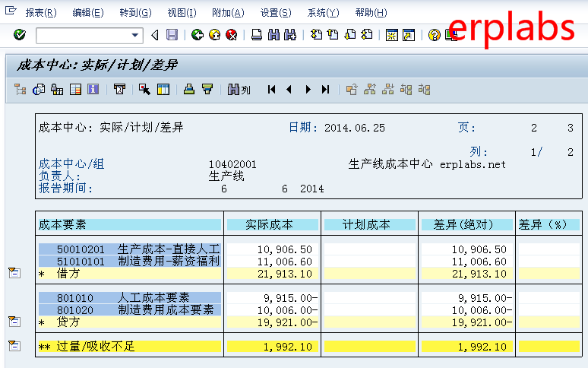The image size is (588, 368).
Task: Collapse the command field with the triangle arrow
Action: 155,35
